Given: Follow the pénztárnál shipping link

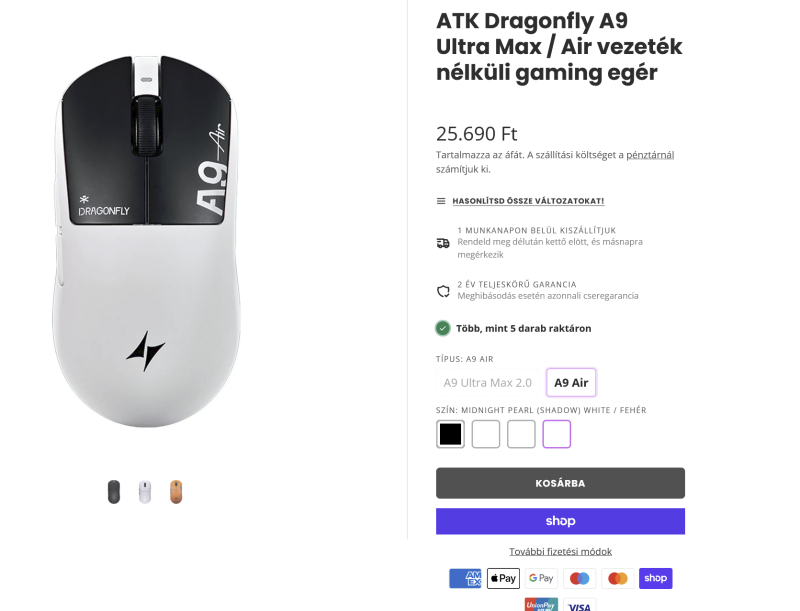Looking at the screenshot, I should 650,155.
